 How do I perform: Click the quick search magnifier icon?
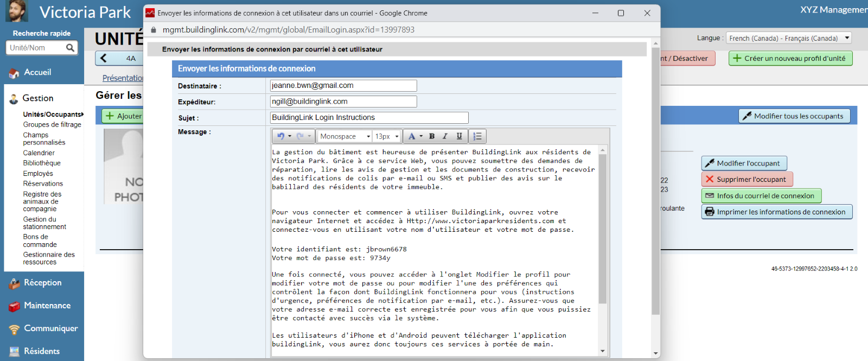coord(70,48)
